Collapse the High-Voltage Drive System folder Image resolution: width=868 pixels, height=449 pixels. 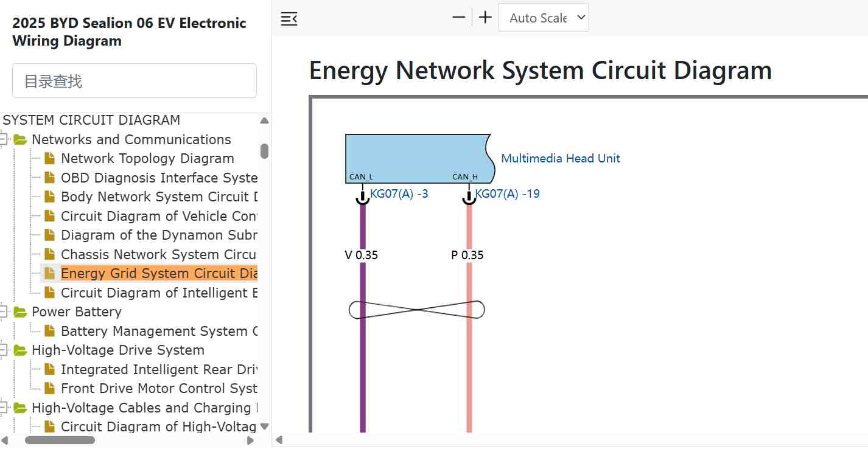tap(4, 350)
